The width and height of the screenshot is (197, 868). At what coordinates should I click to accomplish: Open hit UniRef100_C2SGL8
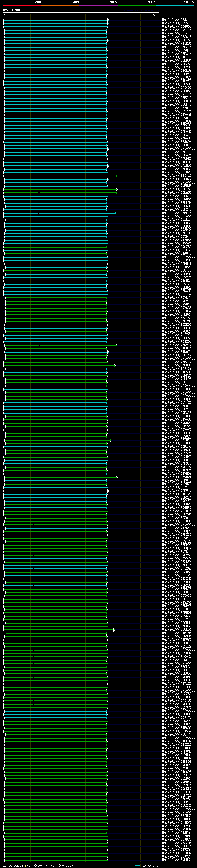click(177, 37)
